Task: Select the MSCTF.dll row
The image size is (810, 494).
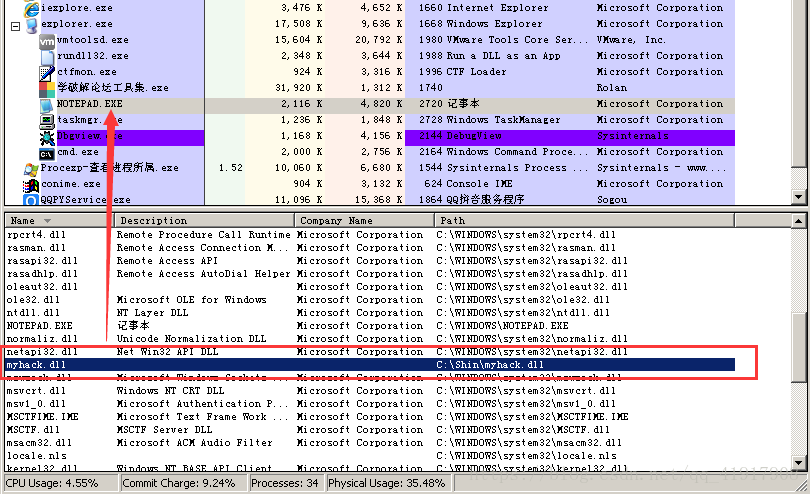Action: pyautogui.click(x=369, y=429)
